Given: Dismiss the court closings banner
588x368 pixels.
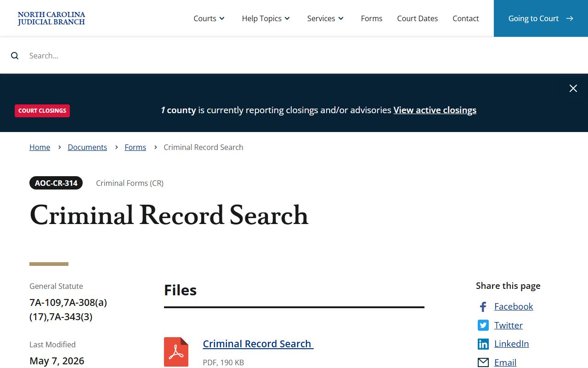Looking at the screenshot, I should pyautogui.click(x=573, y=88).
